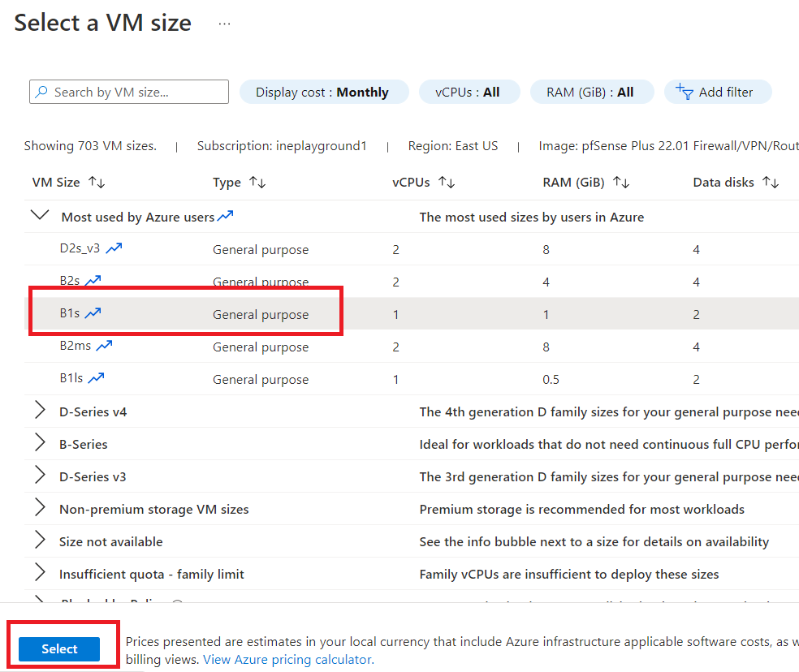Image resolution: width=799 pixels, height=672 pixels.
Task: Click trending icon beside Most used by Azure users
Action: point(225,217)
